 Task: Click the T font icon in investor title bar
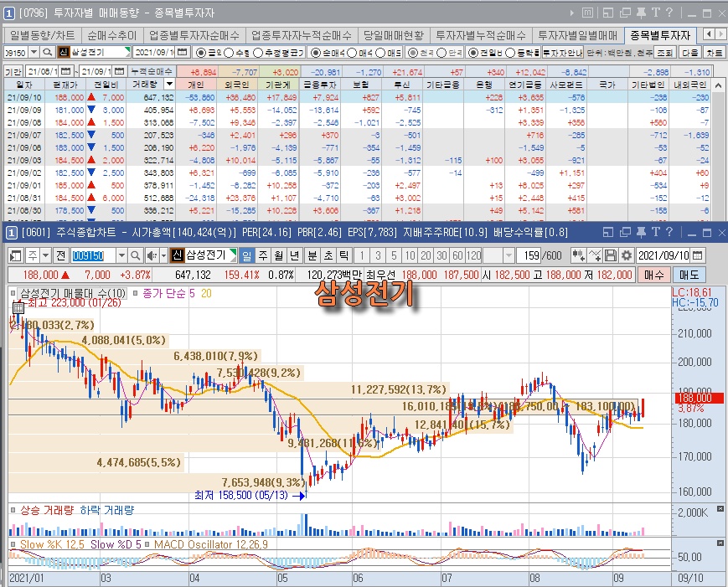[656, 13]
